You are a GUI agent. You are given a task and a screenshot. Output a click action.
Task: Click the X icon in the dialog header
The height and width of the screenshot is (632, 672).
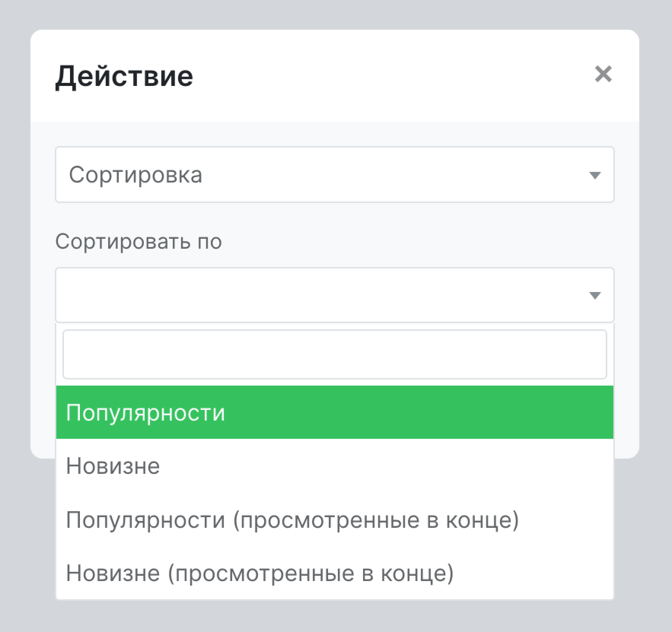[605, 75]
